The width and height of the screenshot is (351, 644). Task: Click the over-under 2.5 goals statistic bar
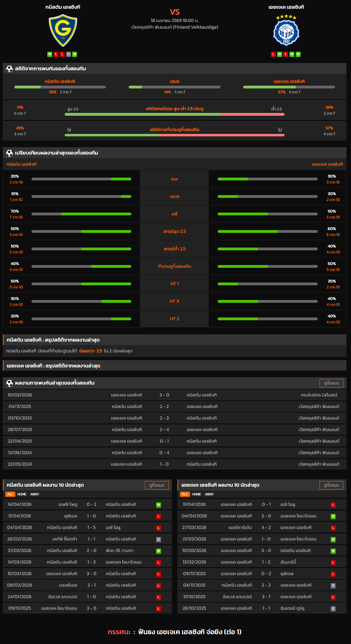(x=174, y=114)
